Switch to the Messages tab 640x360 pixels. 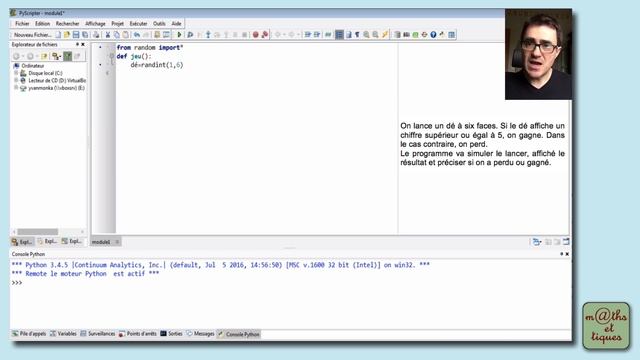coord(200,334)
